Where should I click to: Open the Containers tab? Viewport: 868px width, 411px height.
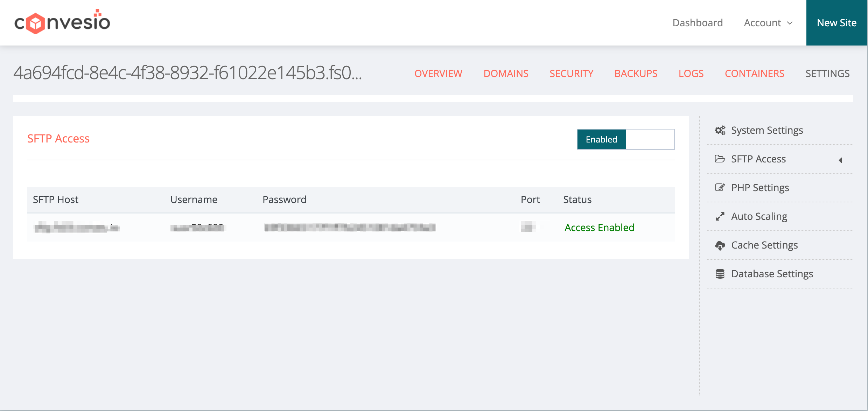pyautogui.click(x=754, y=74)
